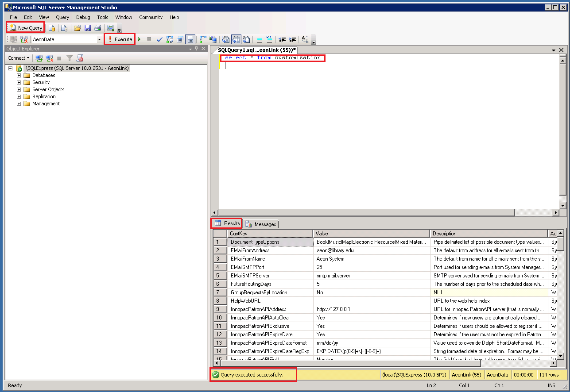Viewport: 570px width, 392px height.
Task: Click the green Debug play icon
Action: coord(139,39)
